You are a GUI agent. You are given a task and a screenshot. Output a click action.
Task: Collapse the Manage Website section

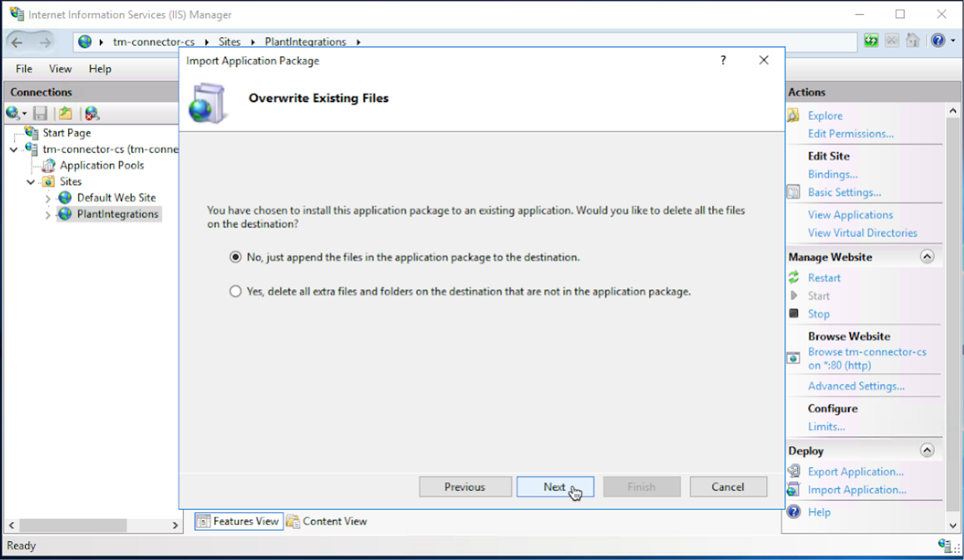pyautogui.click(x=927, y=257)
